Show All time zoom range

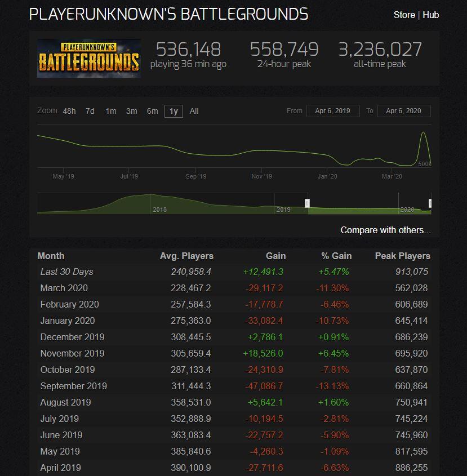(x=194, y=111)
